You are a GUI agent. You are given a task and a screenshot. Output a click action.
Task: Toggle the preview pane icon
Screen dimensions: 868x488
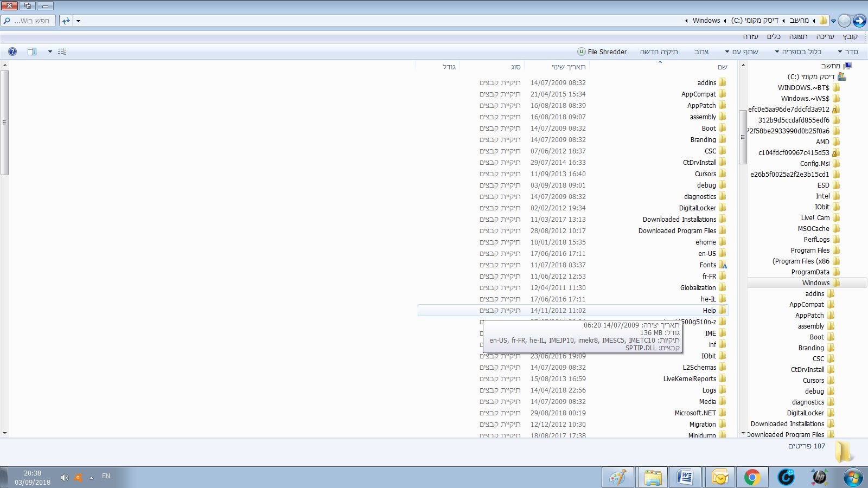32,52
